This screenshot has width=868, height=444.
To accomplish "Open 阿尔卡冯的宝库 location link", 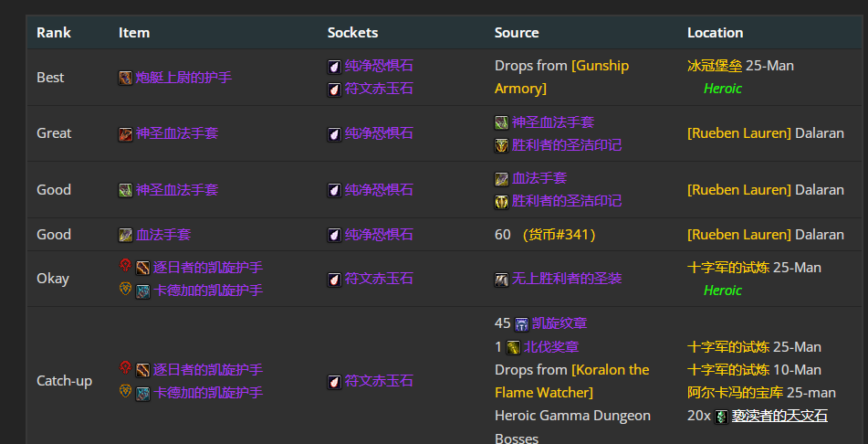I will [x=735, y=393].
